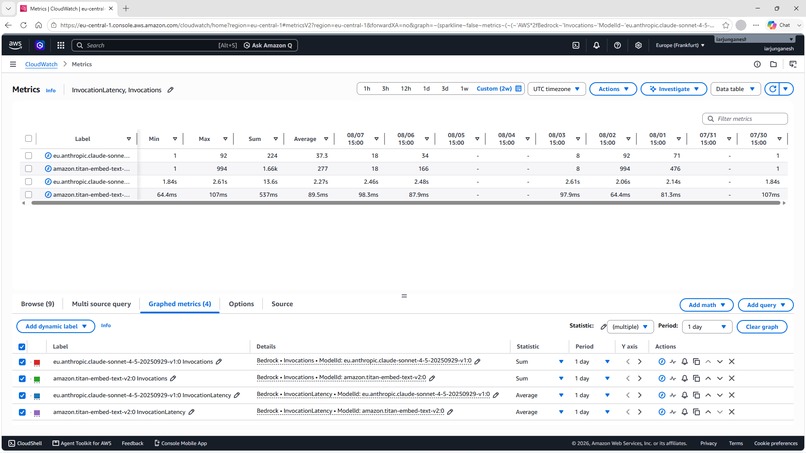Uncheck claude-sonnet Invocations graphed metric
Viewport: 806px width, 453px height.
pyautogui.click(x=22, y=361)
